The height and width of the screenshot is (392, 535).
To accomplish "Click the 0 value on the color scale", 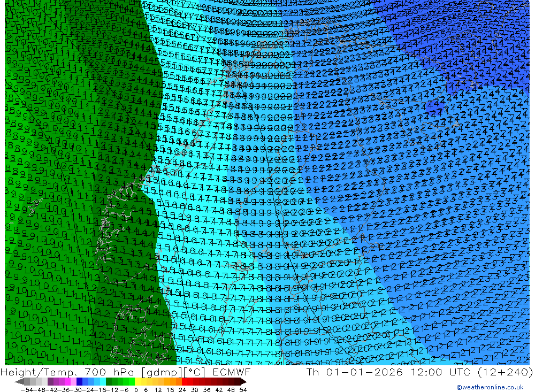I will (x=136, y=390).
